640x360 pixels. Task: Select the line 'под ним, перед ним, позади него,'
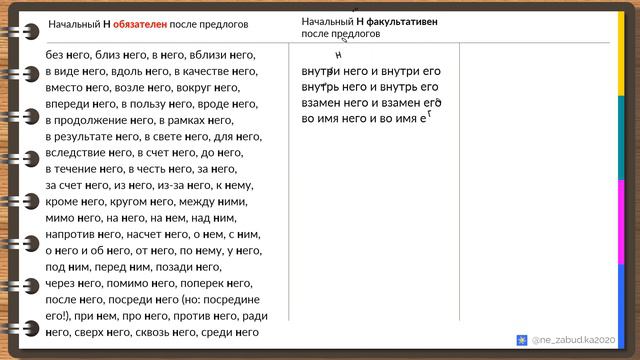pyautogui.click(x=133, y=267)
